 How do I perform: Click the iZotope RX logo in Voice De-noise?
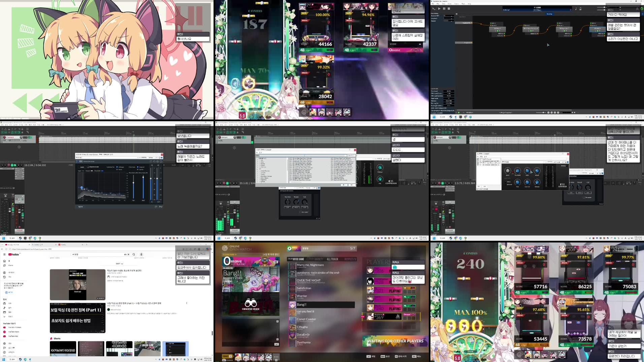tap(80, 161)
